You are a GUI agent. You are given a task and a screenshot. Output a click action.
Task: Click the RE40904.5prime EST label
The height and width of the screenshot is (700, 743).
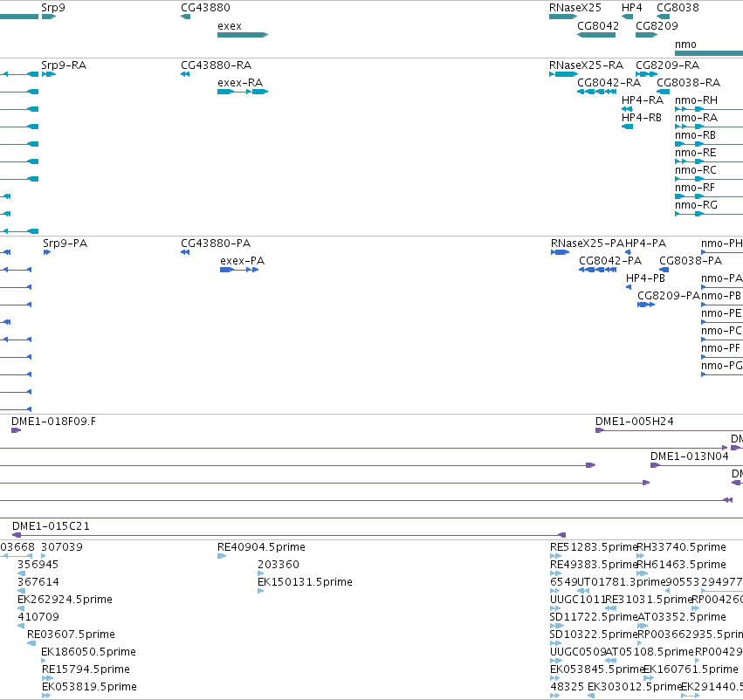(262, 547)
